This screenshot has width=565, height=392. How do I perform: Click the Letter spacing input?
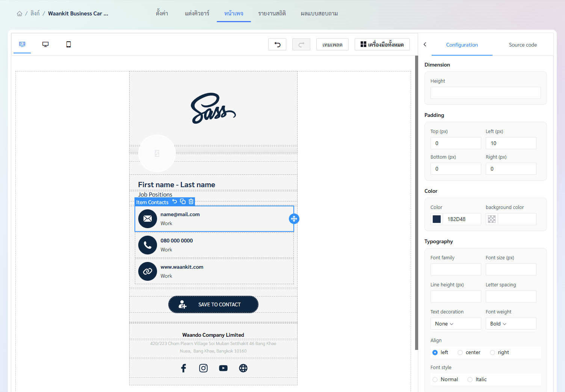pyautogui.click(x=511, y=297)
